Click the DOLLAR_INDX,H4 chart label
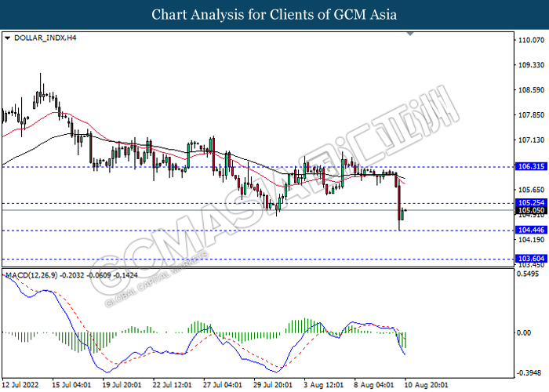 pyautogui.click(x=45, y=38)
